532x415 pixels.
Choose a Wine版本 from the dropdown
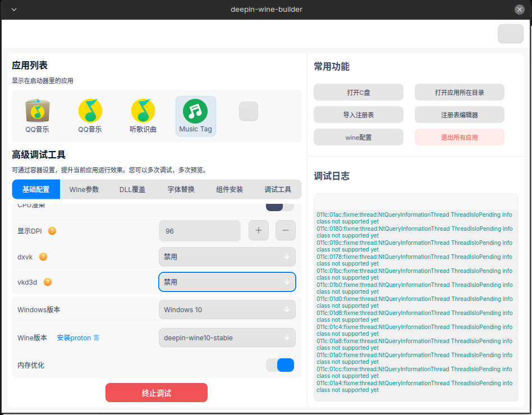coord(227,338)
